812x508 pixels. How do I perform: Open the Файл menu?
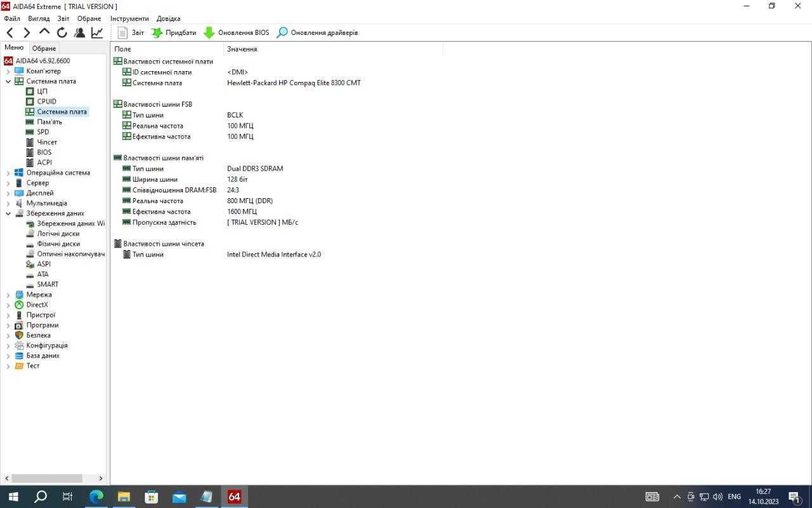(x=12, y=18)
